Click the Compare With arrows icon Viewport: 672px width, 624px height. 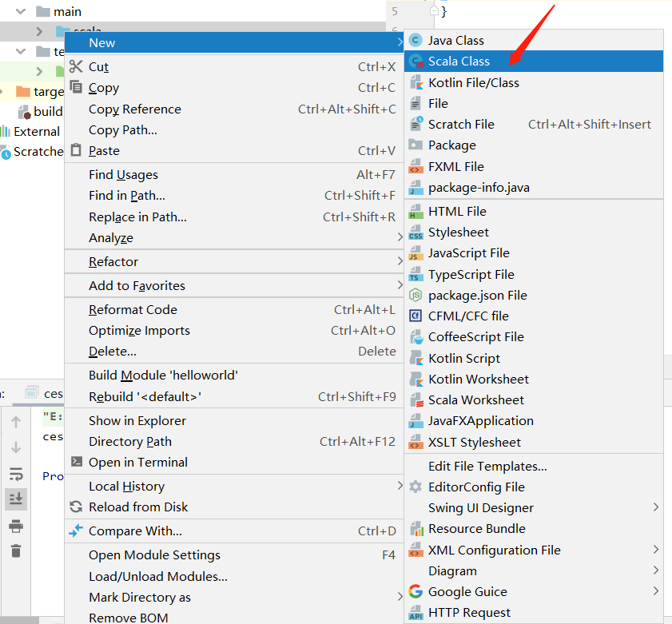(x=76, y=531)
